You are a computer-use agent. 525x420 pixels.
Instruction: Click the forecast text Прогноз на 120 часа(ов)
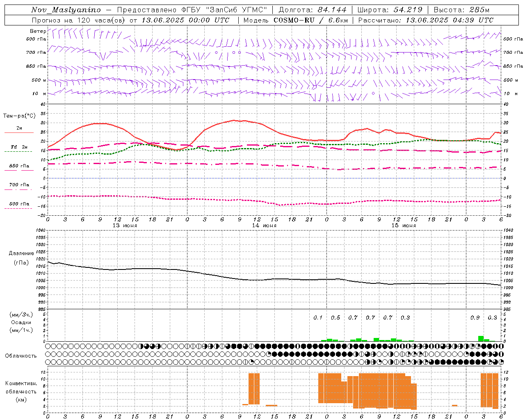click(78, 20)
